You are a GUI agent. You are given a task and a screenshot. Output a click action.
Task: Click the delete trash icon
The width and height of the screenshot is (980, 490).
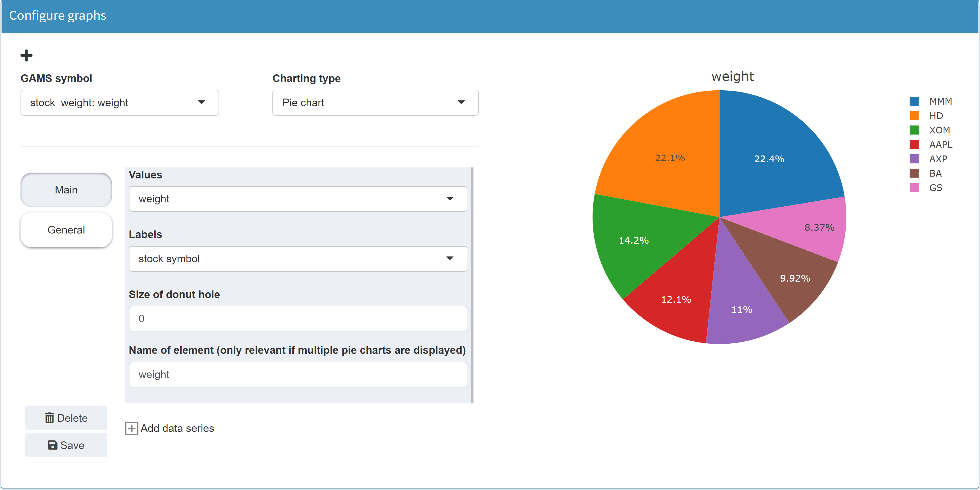click(x=49, y=417)
